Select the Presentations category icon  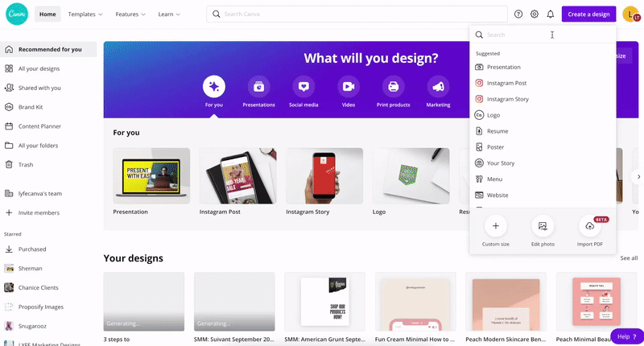pyautogui.click(x=258, y=87)
